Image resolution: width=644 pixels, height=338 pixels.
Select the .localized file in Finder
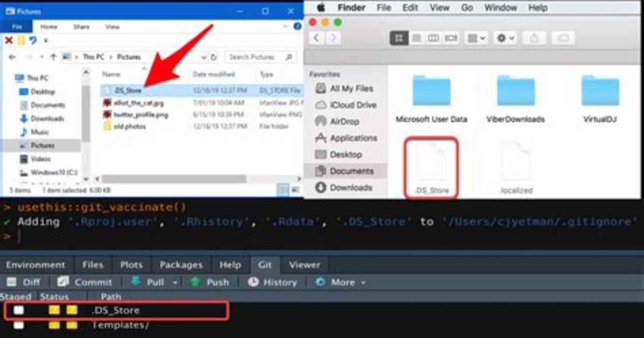point(516,167)
